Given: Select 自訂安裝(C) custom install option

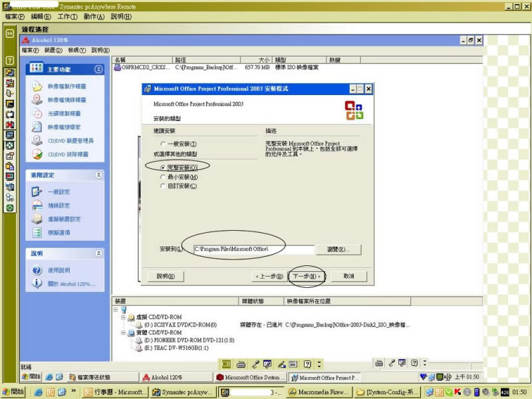Looking at the screenshot, I should [x=163, y=186].
